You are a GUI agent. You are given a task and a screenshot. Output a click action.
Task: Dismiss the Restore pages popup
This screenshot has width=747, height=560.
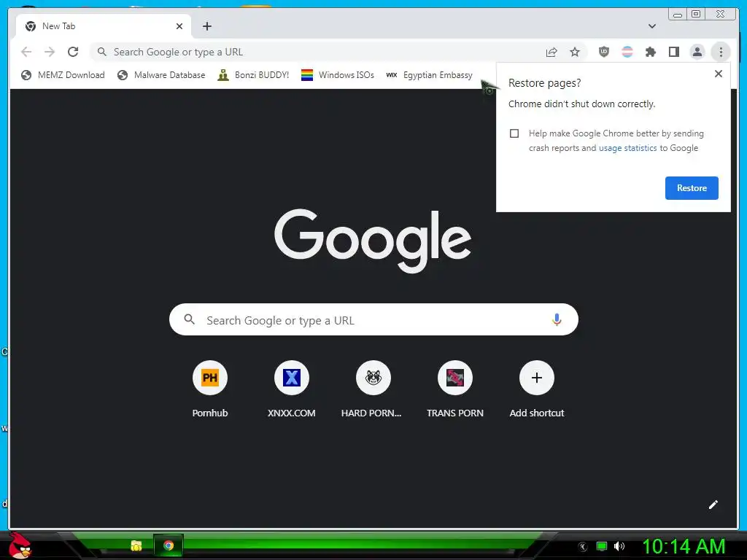[x=719, y=74]
